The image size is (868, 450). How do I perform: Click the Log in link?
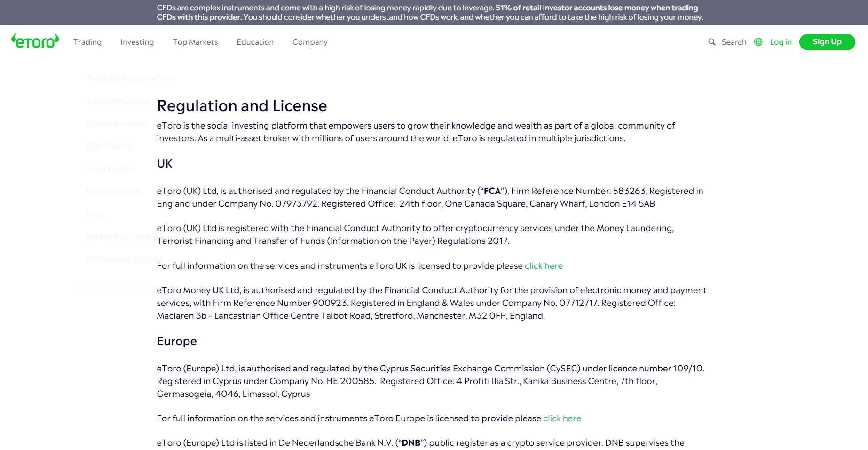point(781,42)
